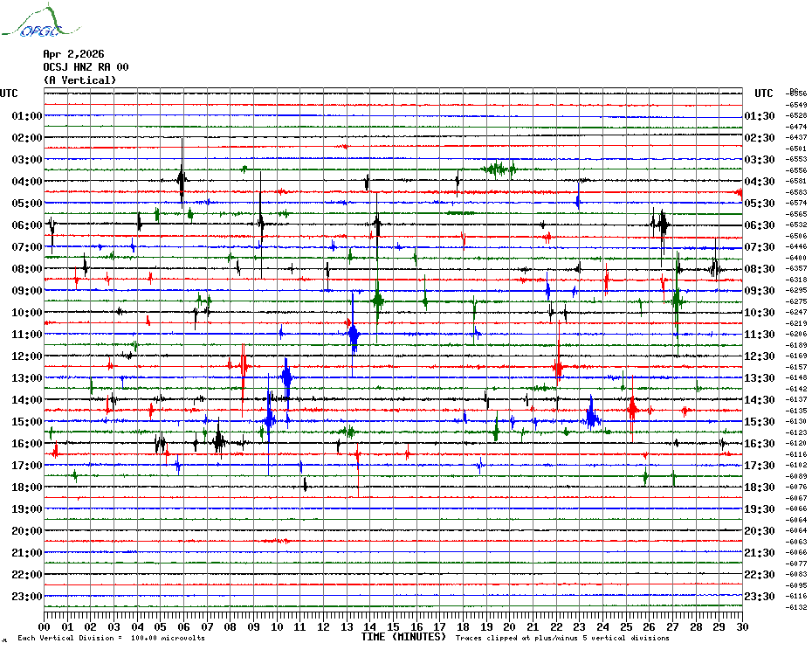Select the offset value '-6189'
This screenshot has height=650, width=812.
pyautogui.click(x=796, y=345)
